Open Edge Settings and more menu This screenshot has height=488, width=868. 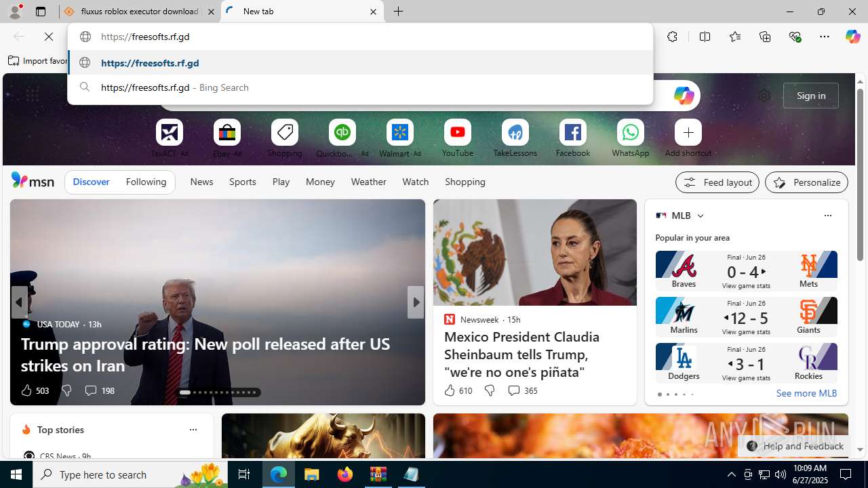click(x=825, y=37)
